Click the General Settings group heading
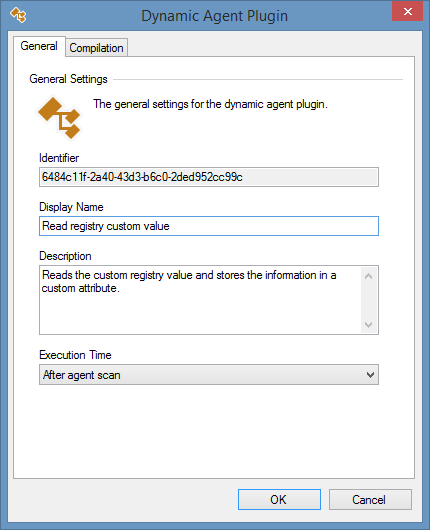 click(x=68, y=79)
